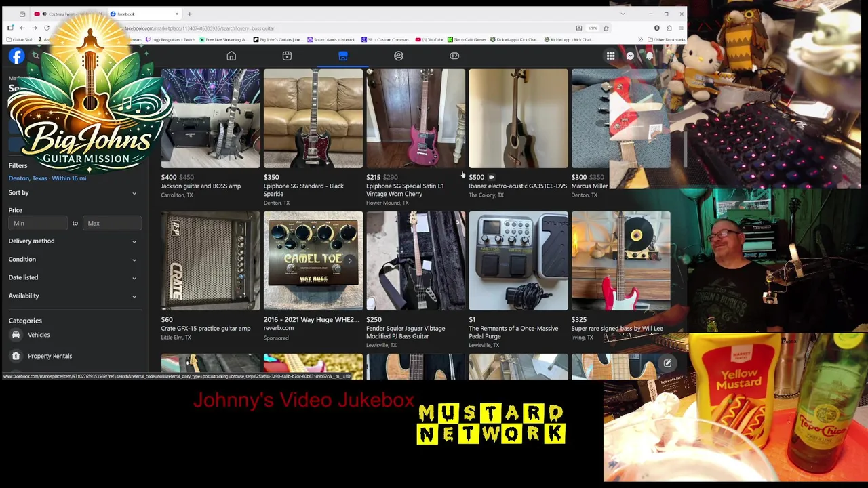The image size is (868, 488).
Task: Click the reverb.com sponsored link
Action: click(x=279, y=328)
